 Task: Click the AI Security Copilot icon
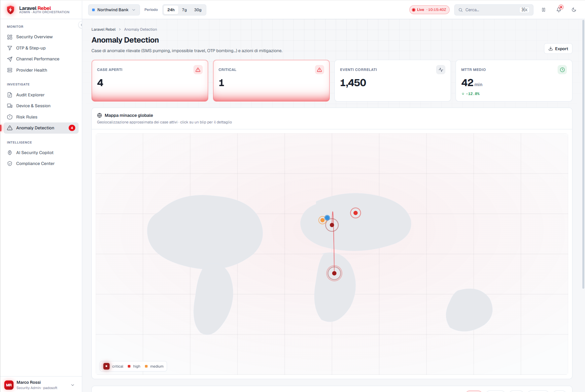pos(10,153)
